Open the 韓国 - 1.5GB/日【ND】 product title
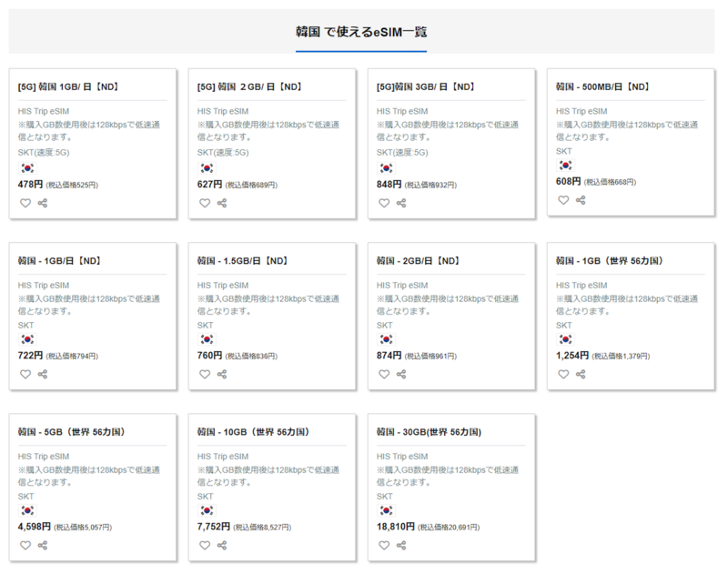 [x=242, y=261]
